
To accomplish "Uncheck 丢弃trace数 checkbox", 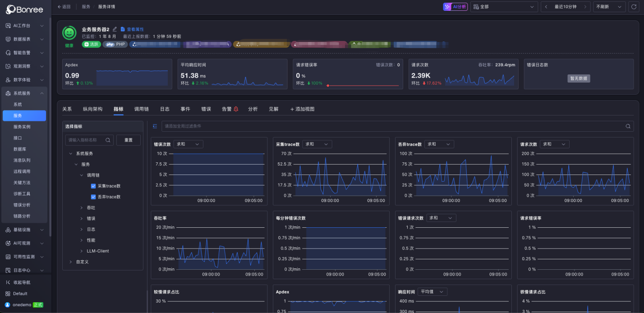I will (93, 197).
